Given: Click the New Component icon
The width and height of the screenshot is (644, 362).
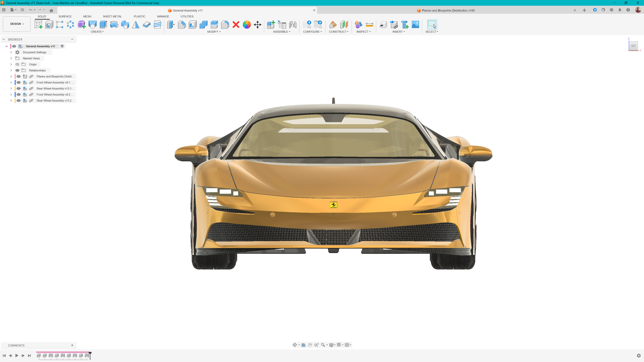Looking at the screenshot, I should click(271, 24).
